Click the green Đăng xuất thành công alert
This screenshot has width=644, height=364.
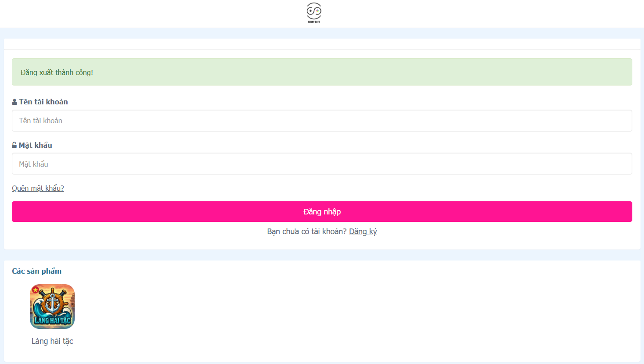pyautogui.click(x=322, y=72)
